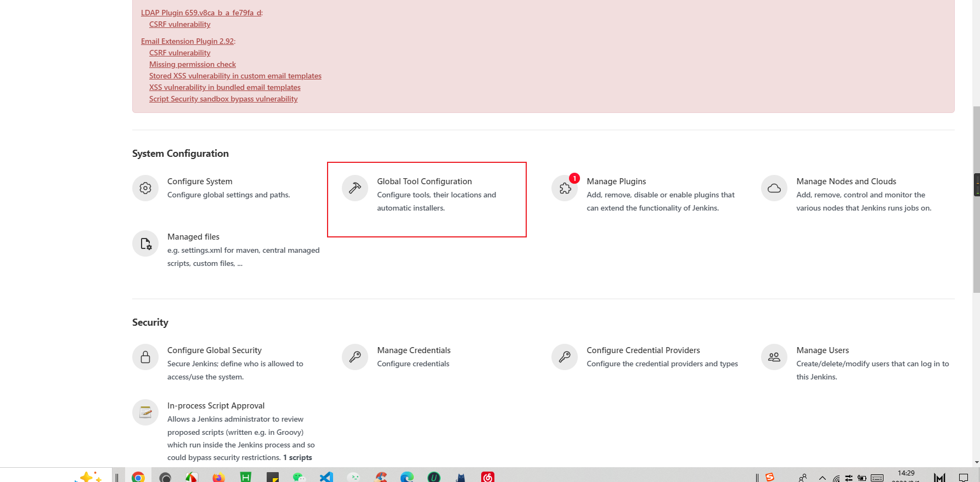Click the Manage Plugins puzzle icon
Screen dimensions: 980x482
tap(565, 188)
